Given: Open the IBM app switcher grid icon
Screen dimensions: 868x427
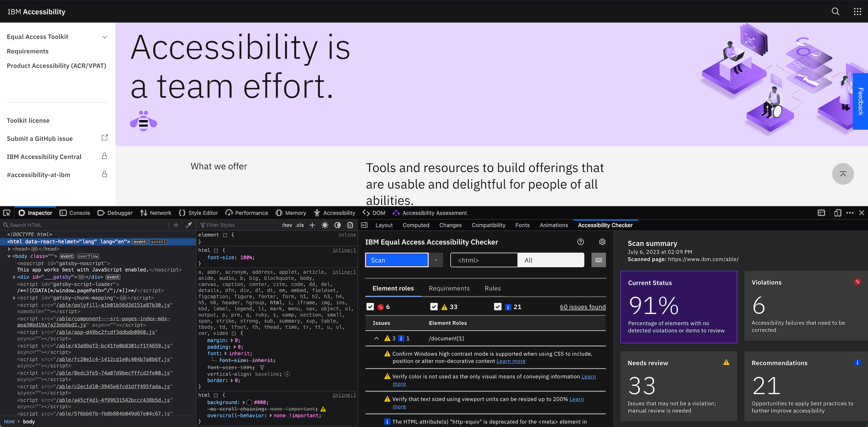Looking at the screenshot, I should tap(858, 12).
